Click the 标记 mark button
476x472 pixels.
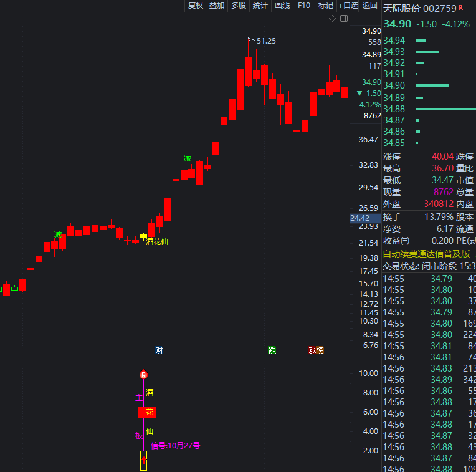click(326, 6)
